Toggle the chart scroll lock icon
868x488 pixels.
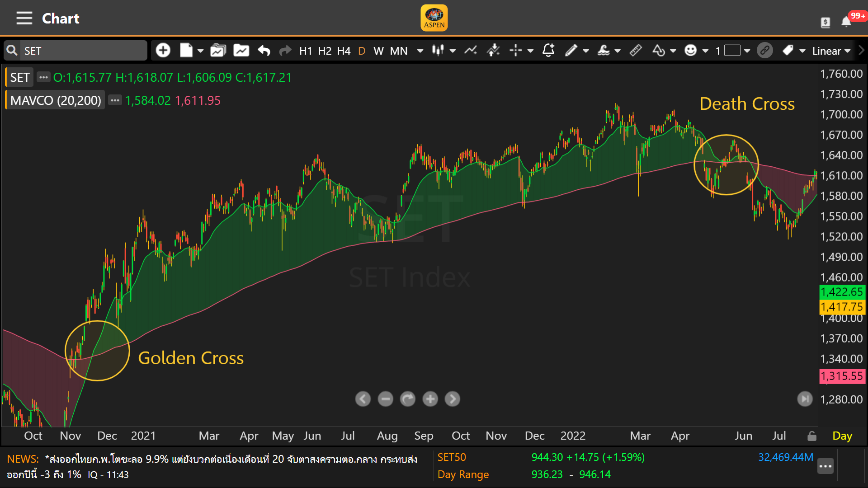pos(812,436)
